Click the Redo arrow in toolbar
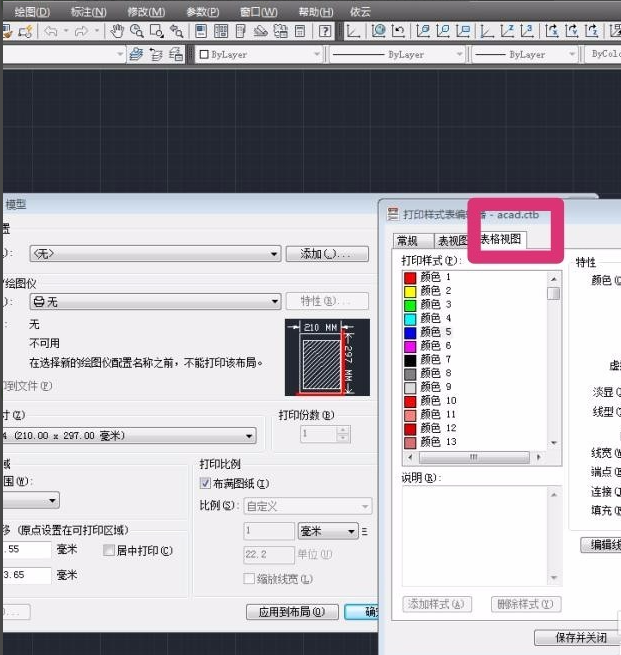Viewport: 621px width, 655px height. pos(80,32)
